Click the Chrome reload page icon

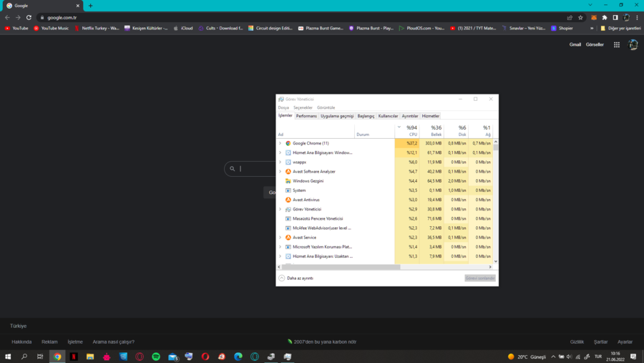tap(29, 18)
